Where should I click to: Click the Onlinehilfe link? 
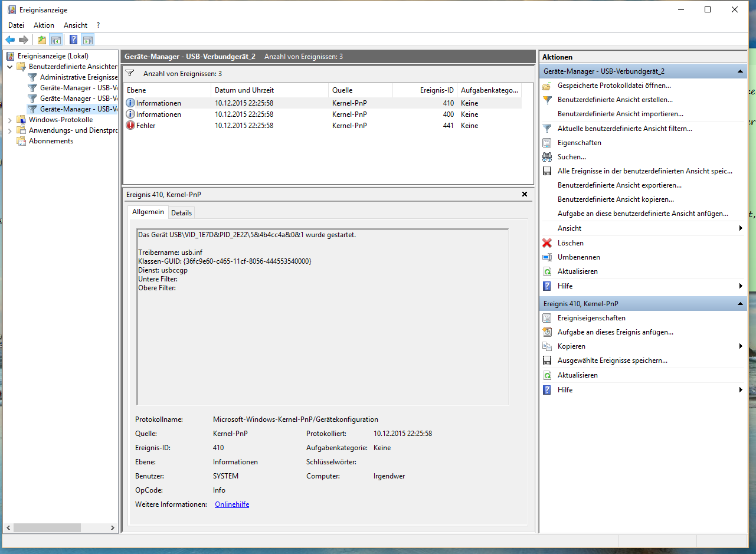[x=232, y=504]
